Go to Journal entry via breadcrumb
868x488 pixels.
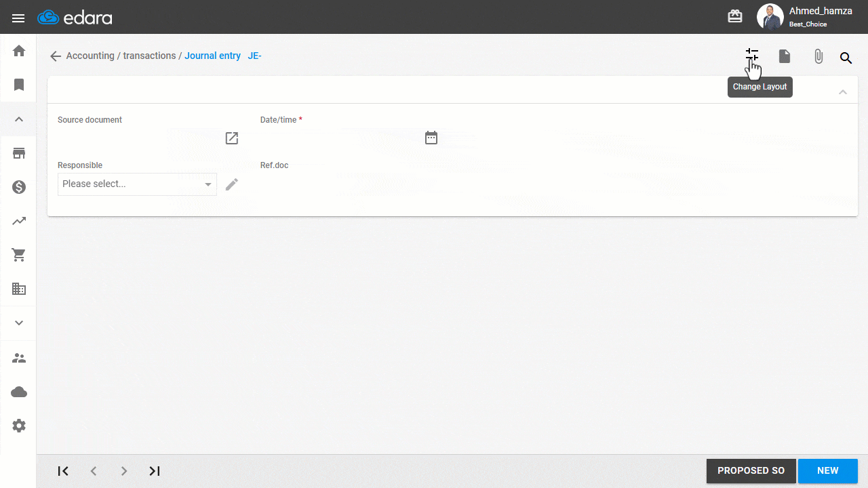click(212, 56)
